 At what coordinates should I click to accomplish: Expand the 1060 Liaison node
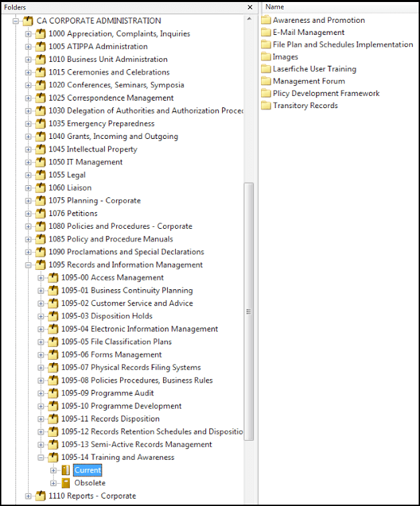(x=28, y=188)
